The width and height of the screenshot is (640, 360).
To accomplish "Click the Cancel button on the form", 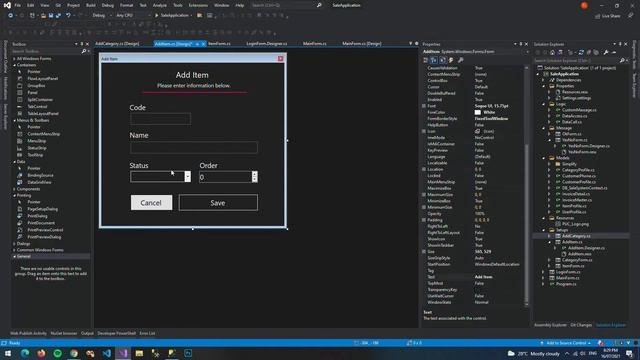I will coord(151,202).
